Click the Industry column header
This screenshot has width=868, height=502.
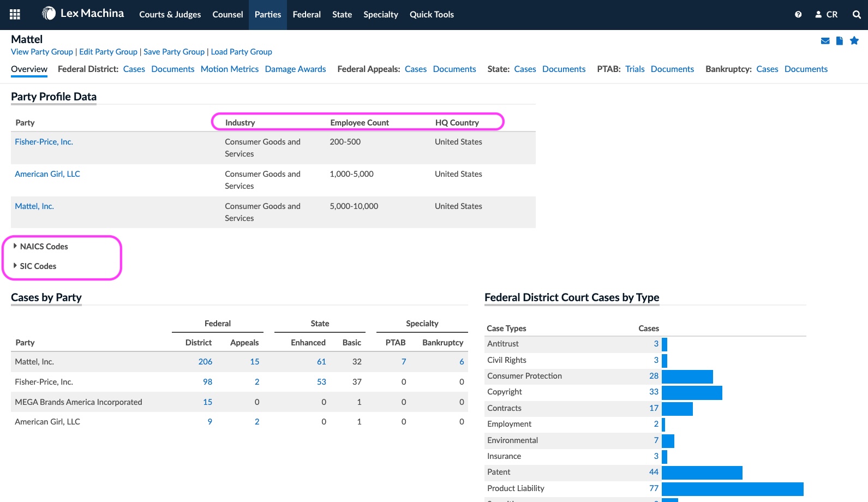click(x=240, y=123)
